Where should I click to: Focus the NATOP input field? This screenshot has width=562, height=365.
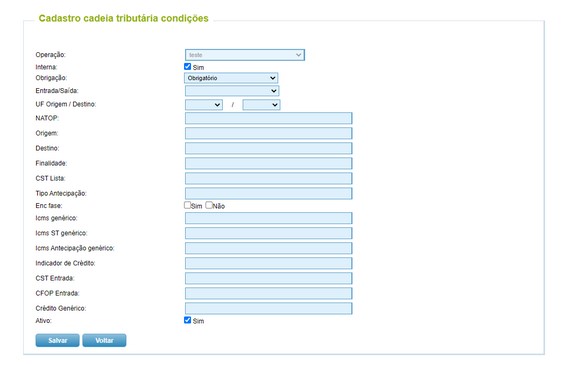pos(268,118)
